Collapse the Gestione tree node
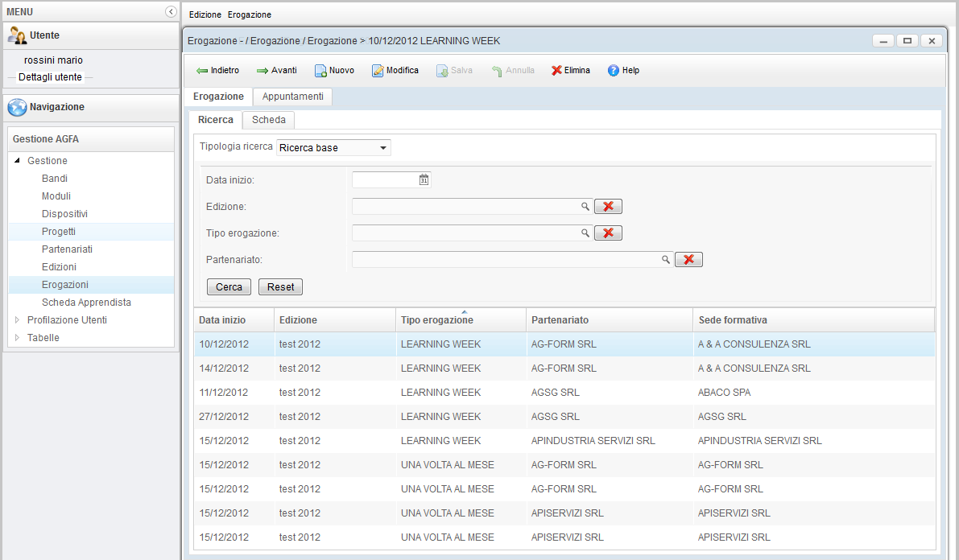 [18, 161]
